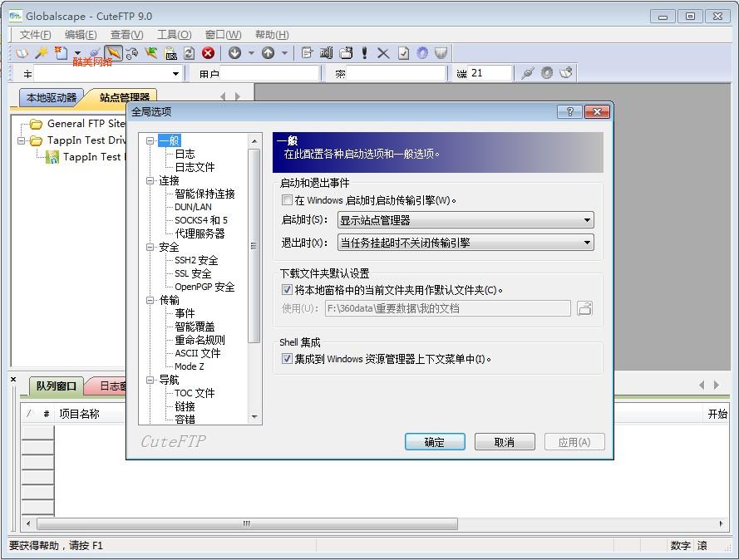Open Site Manager book icon in toolbar
The width and height of the screenshot is (739, 560).
coord(22,53)
